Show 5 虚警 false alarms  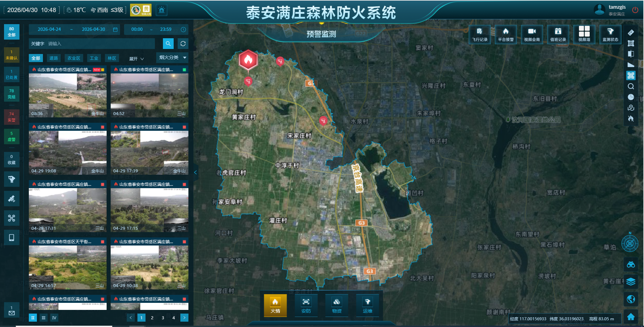[11, 137]
